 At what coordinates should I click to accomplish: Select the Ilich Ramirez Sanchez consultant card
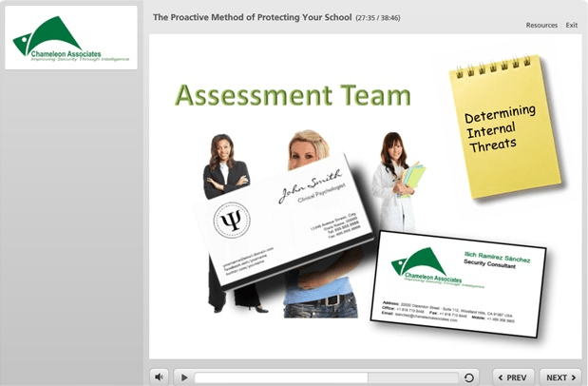[457, 280]
